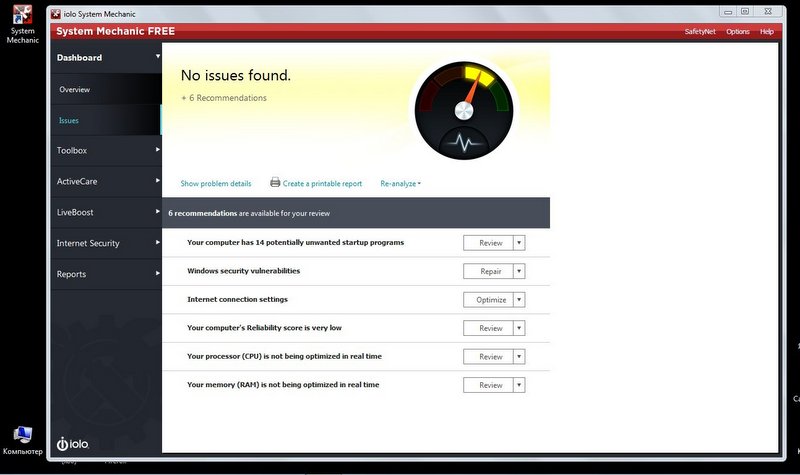Image resolution: width=800 pixels, height=475 pixels.
Task: Click 'System Mechanic FREE' header title
Action: [115, 31]
